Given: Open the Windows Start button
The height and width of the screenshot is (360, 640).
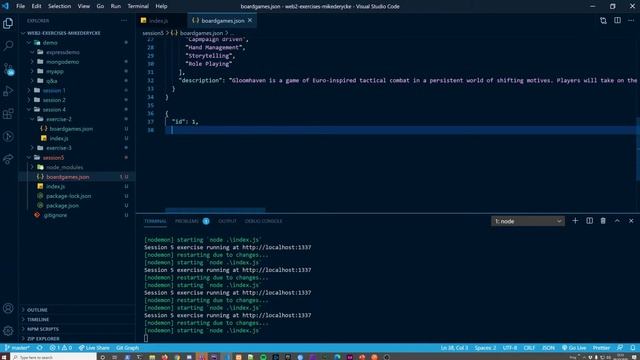Looking at the screenshot, I should coord(5,357).
